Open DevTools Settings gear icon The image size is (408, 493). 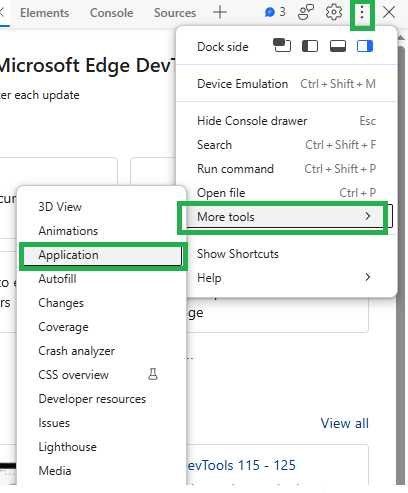(x=334, y=13)
